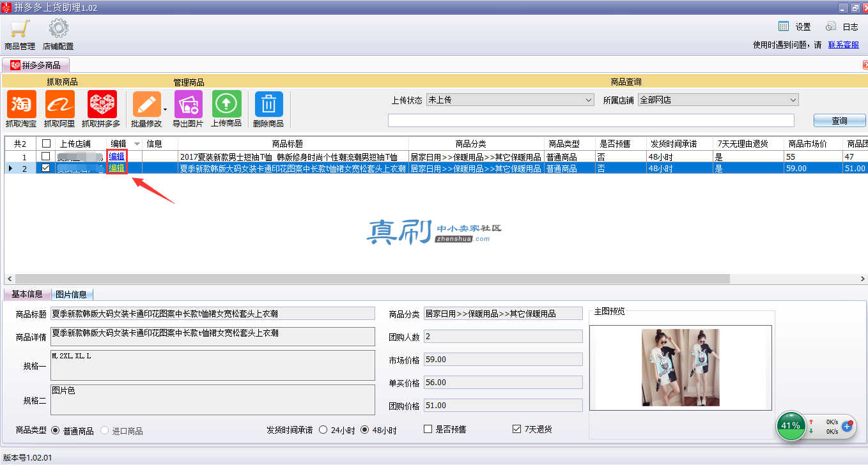Toggle the 7天退货 checkbox
868x465 pixels.
click(517, 429)
